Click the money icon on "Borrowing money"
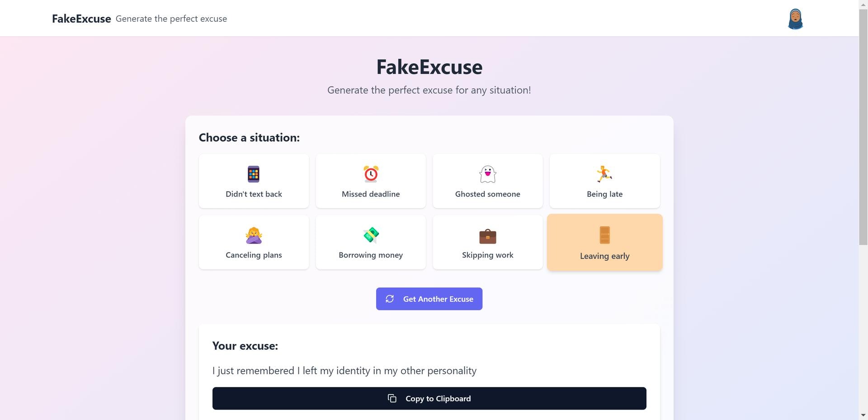Image resolution: width=868 pixels, height=420 pixels. pyautogui.click(x=370, y=235)
